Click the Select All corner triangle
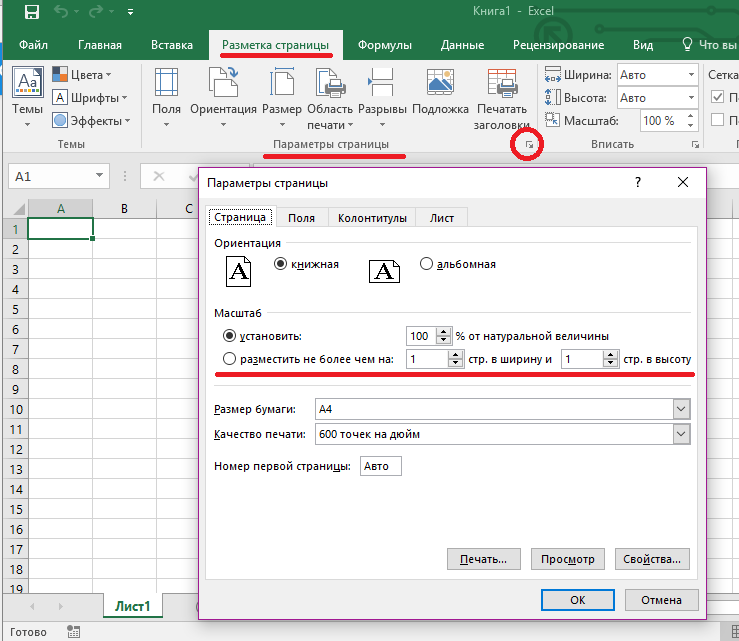This screenshot has height=641, width=739. coord(18,209)
